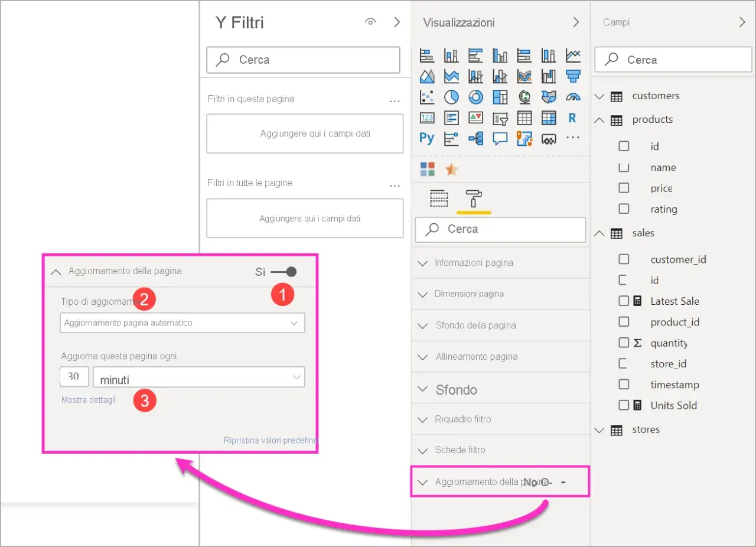Select the clustered bar chart visual
Screen dimensions: 756x547
click(x=475, y=56)
